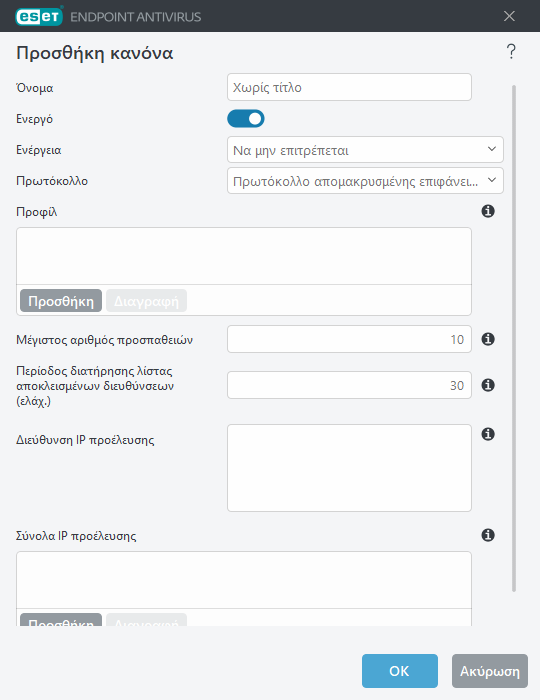
Task: Click Προσθήκη button under Προφίλ list
Action: coord(61,301)
